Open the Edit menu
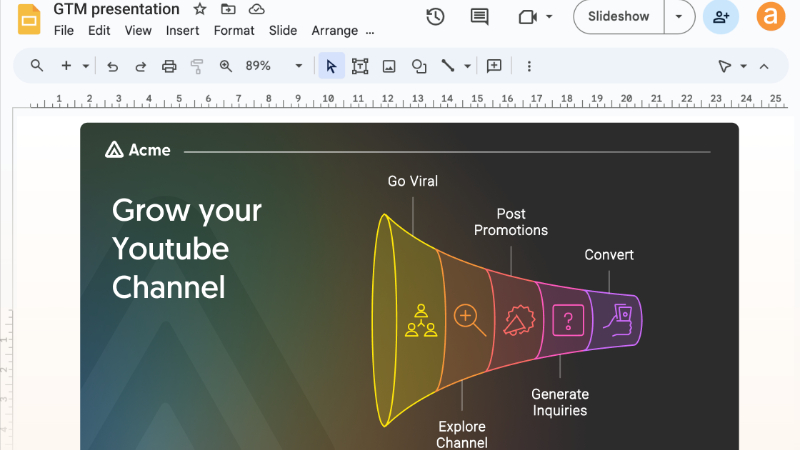Viewport: 800px width, 450px height. (x=99, y=31)
